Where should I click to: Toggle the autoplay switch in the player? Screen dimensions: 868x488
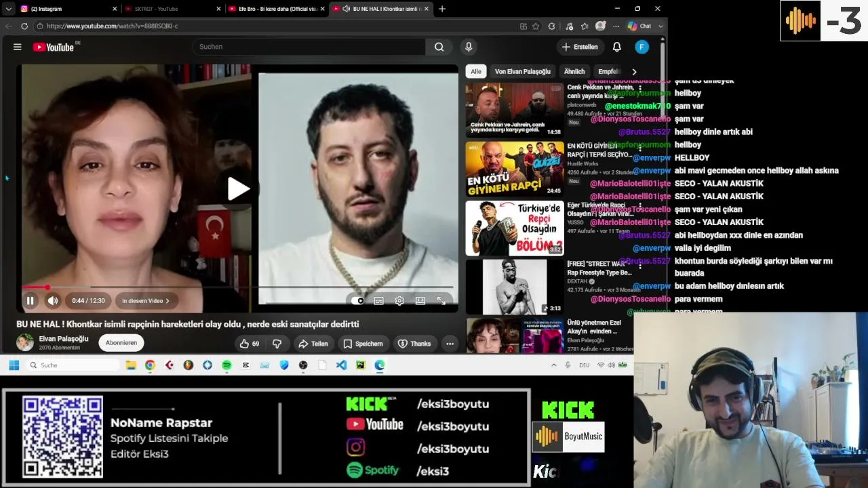(358, 300)
